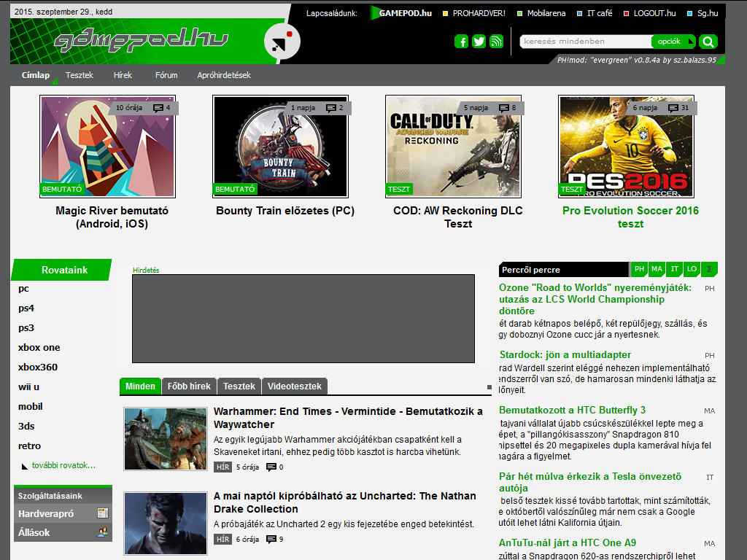
Task: Open the xbox one category
Action: point(39,348)
